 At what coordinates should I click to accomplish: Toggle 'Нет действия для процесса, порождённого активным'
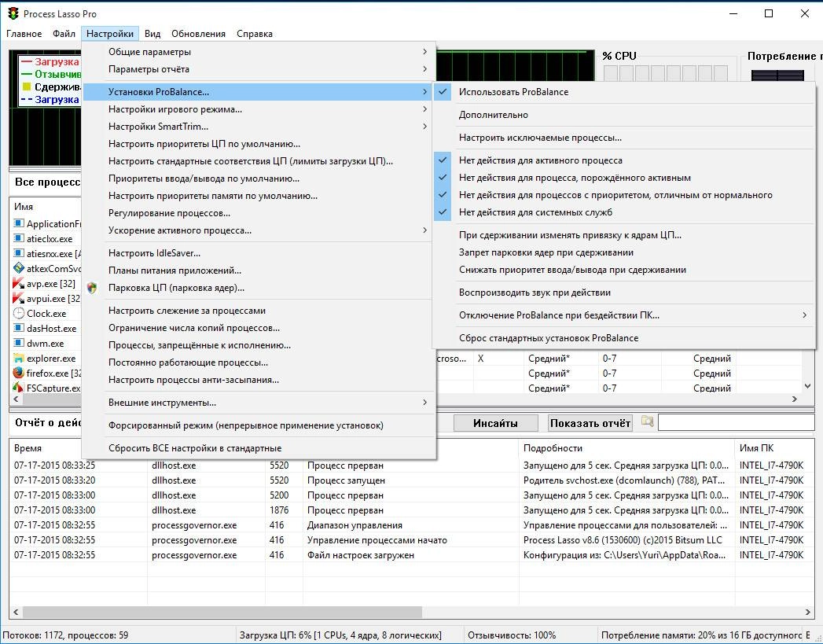click(x=624, y=178)
